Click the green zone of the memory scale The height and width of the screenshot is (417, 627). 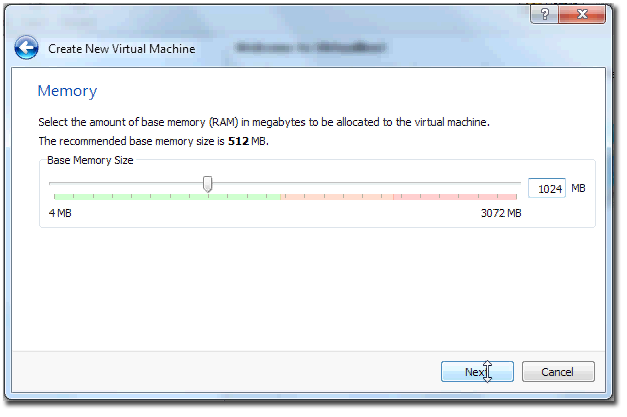click(x=167, y=197)
